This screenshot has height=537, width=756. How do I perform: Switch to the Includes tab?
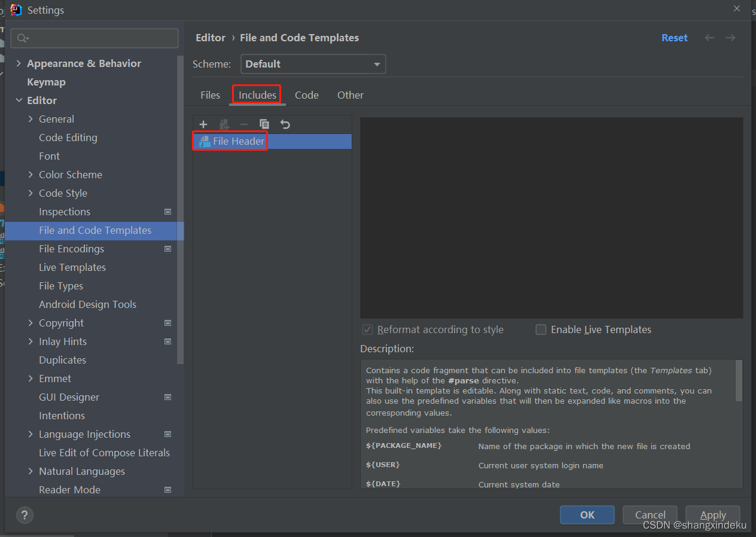[x=257, y=95]
